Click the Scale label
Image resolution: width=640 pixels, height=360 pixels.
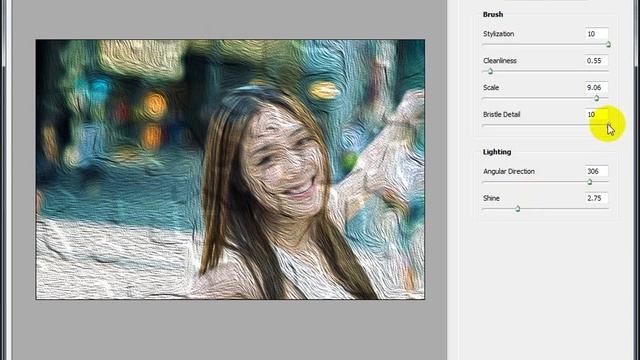(x=491, y=88)
